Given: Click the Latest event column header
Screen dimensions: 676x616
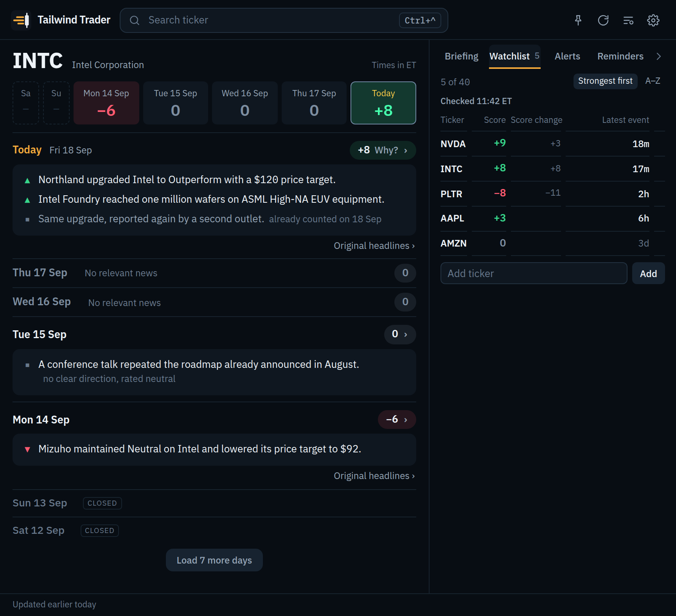Looking at the screenshot, I should coord(626,120).
